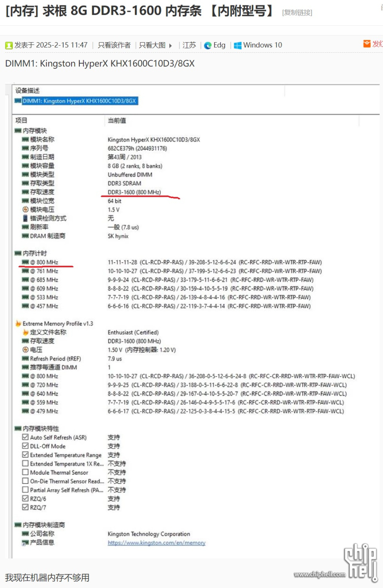Toggle the RZQ/7 checkbox
Viewport: 383px width, 588px height.
(25, 507)
